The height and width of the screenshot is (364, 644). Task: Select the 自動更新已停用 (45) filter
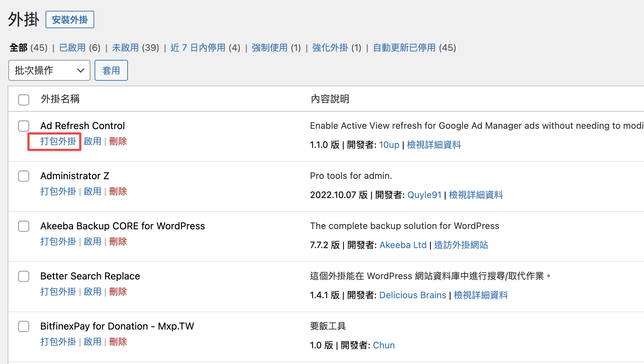click(x=414, y=48)
